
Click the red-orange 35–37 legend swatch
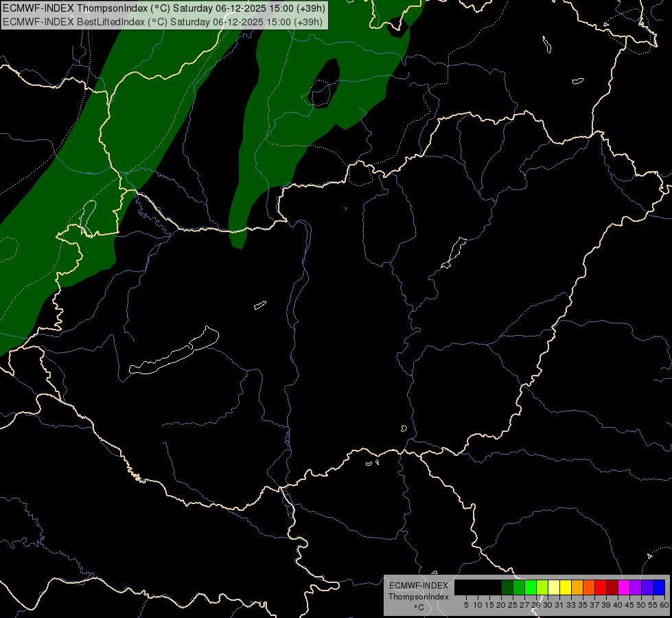589,587
